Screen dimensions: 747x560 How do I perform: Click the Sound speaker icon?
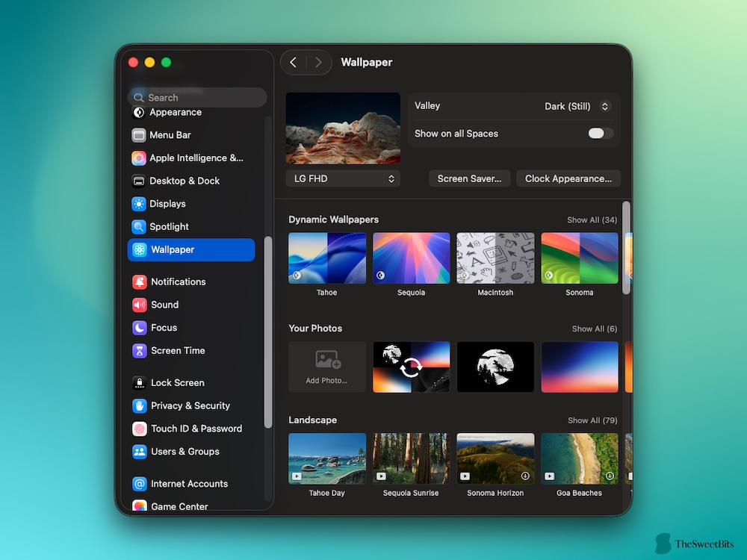[140, 305]
